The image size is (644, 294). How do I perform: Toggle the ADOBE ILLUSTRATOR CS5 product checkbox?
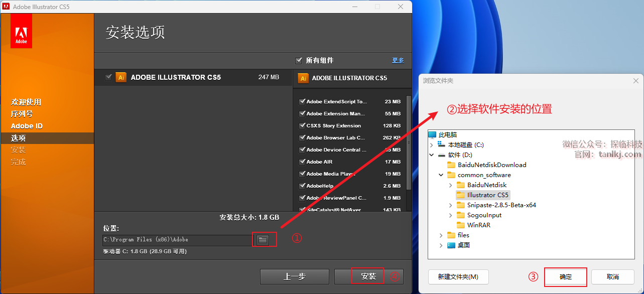pos(108,77)
